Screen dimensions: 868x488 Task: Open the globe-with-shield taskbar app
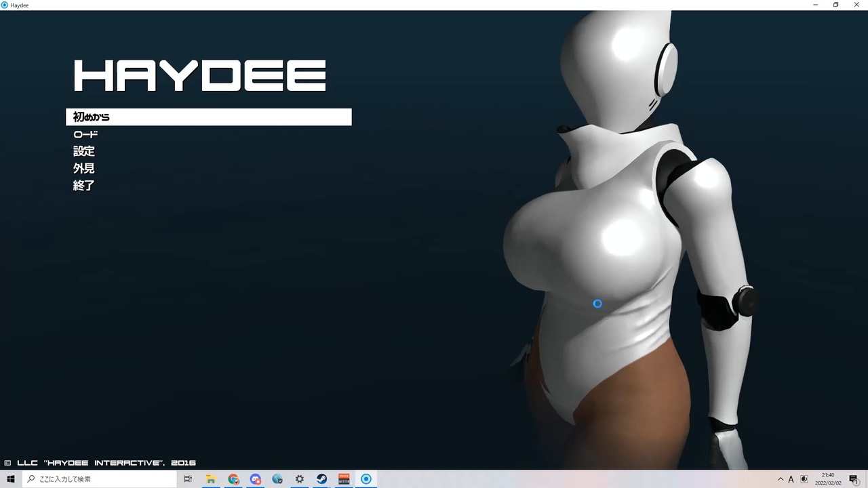277,479
